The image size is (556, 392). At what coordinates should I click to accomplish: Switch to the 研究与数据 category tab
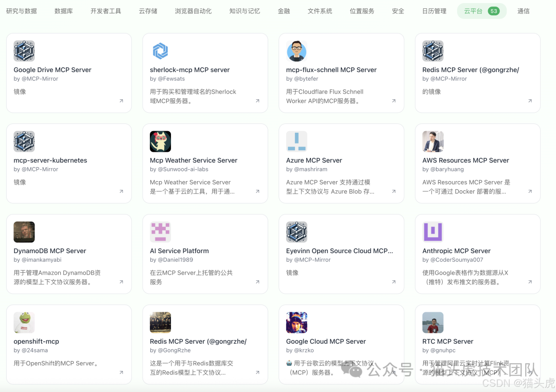pos(22,11)
